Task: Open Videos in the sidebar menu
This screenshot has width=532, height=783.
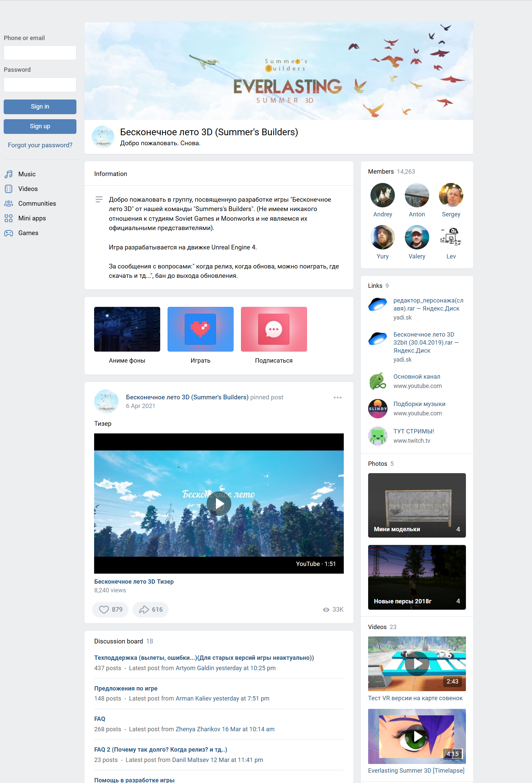Action: coord(28,189)
